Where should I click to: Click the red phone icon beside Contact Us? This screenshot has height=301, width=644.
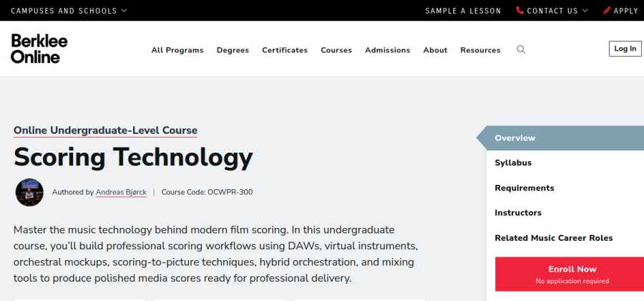[x=519, y=11]
